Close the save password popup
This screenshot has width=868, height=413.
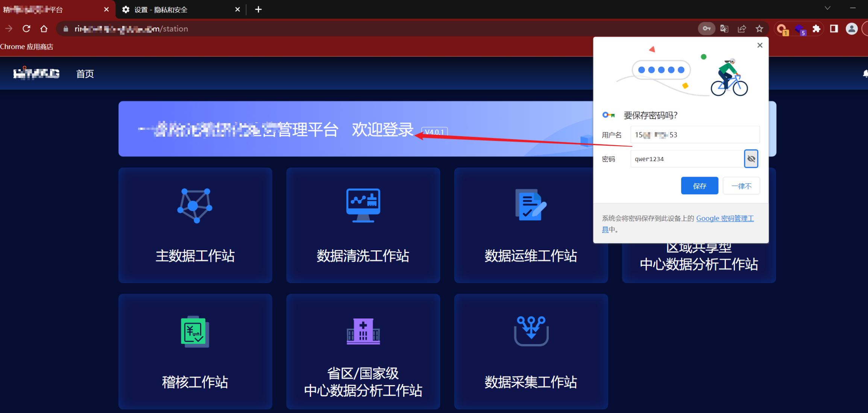tap(760, 45)
